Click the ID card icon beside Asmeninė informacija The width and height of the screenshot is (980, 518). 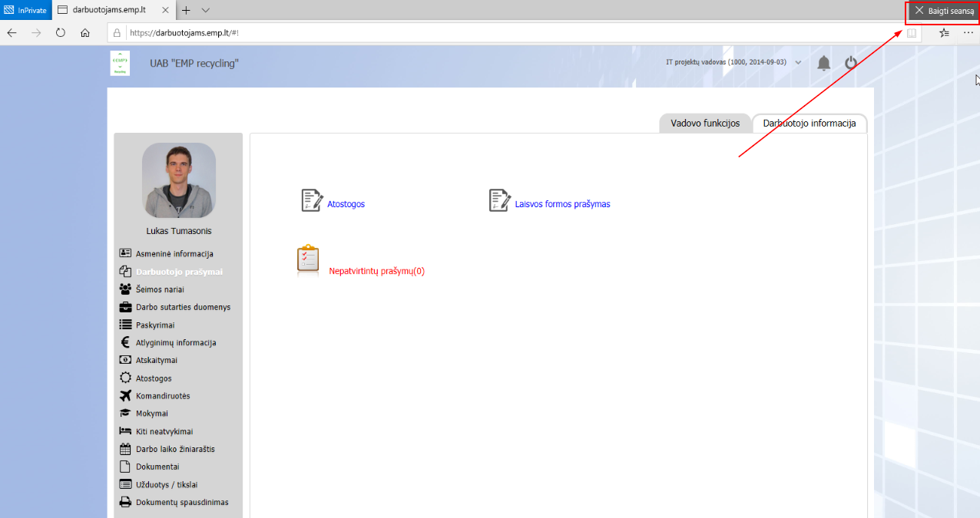point(125,253)
